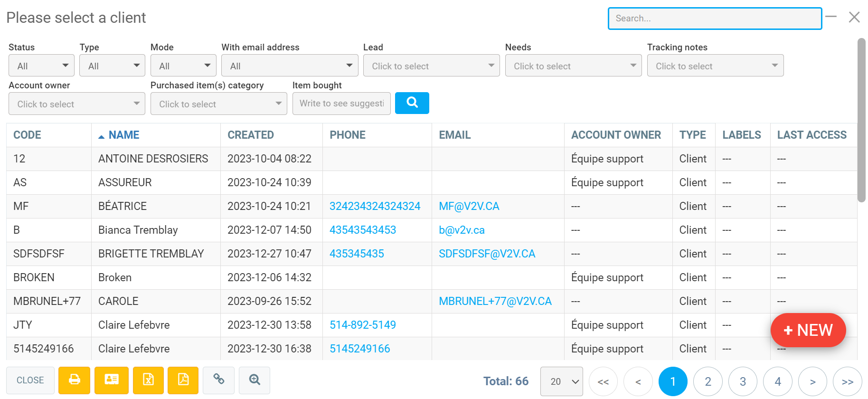Viewport: 868px width, 399px height.
Task: Click the contact card export icon
Action: click(x=112, y=380)
